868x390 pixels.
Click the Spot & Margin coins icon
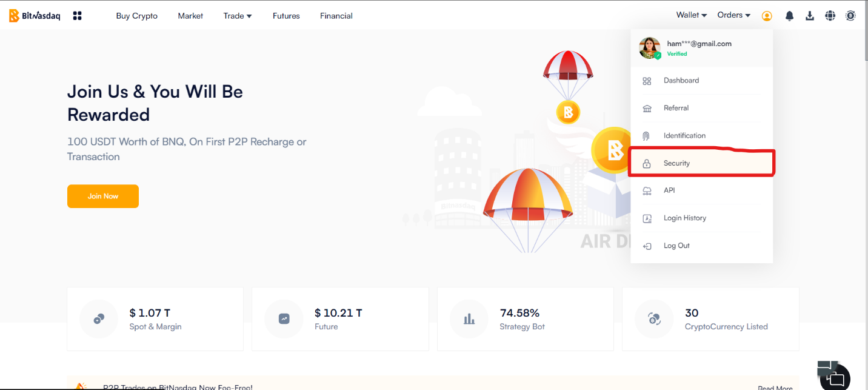point(99,319)
